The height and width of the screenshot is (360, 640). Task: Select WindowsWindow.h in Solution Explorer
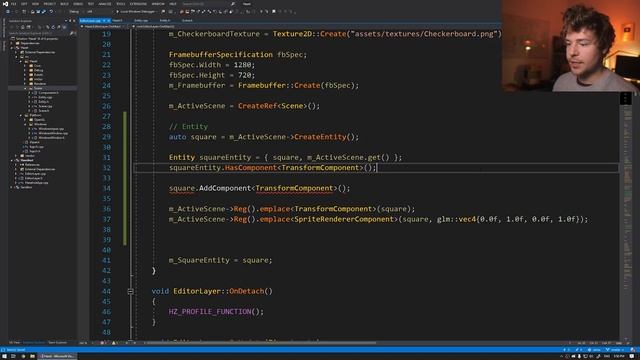(x=51, y=138)
